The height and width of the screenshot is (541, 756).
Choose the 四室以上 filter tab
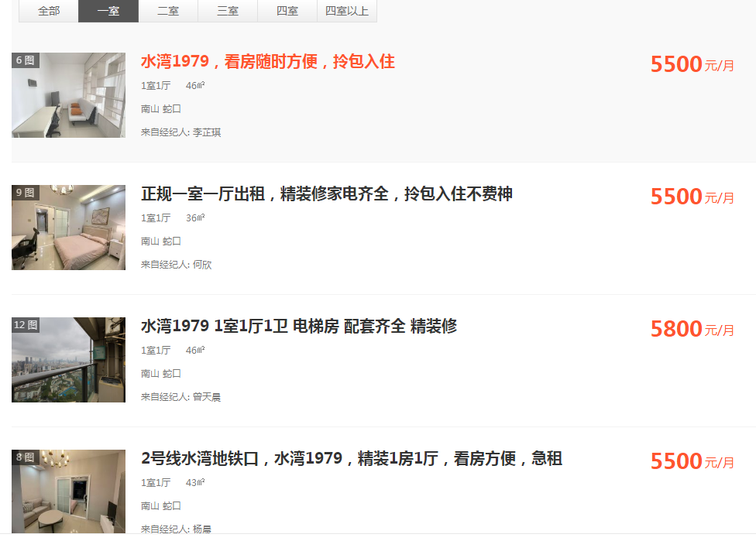pyautogui.click(x=347, y=11)
